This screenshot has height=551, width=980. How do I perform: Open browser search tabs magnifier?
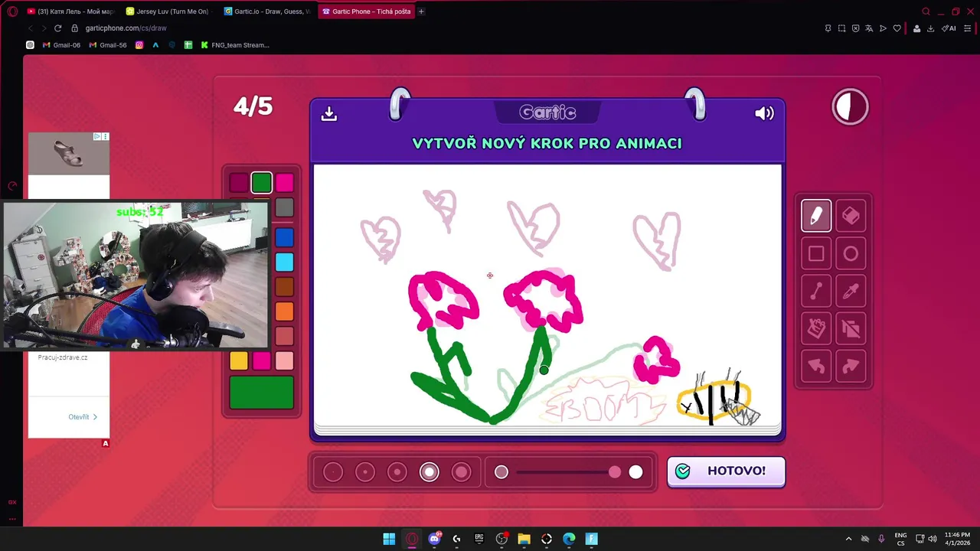click(926, 11)
